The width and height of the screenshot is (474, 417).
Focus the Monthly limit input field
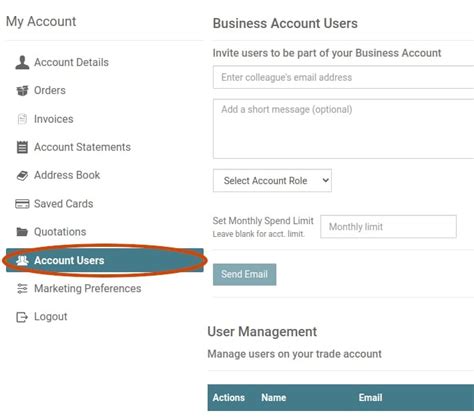click(x=388, y=227)
